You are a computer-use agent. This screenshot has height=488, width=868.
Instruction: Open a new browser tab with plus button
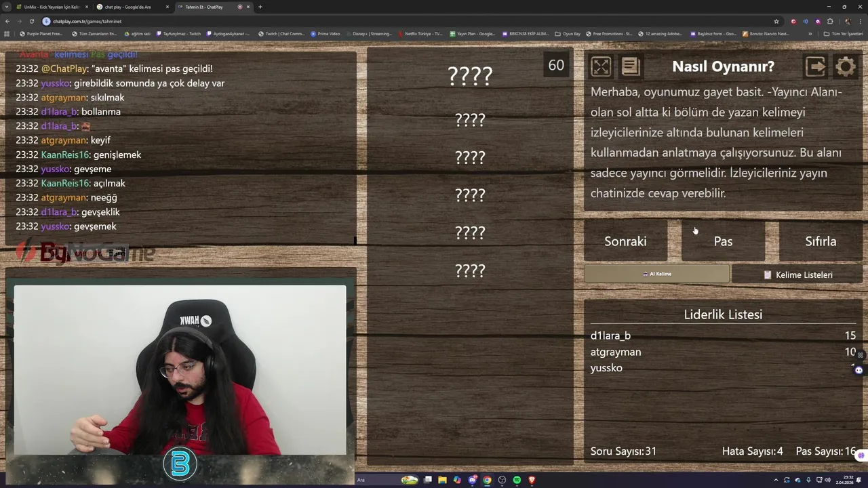pyautogui.click(x=260, y=7)
